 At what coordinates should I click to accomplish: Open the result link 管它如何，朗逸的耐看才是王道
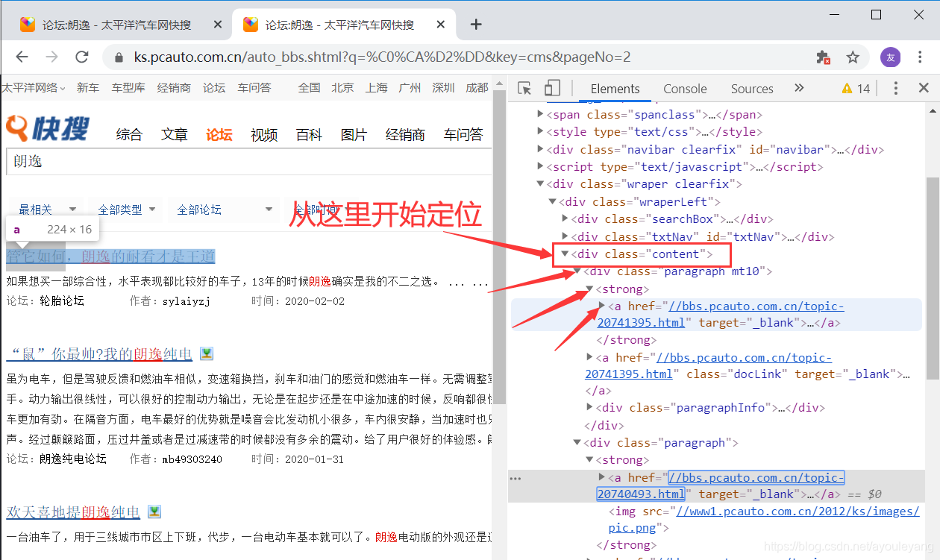tap(110, 257)
